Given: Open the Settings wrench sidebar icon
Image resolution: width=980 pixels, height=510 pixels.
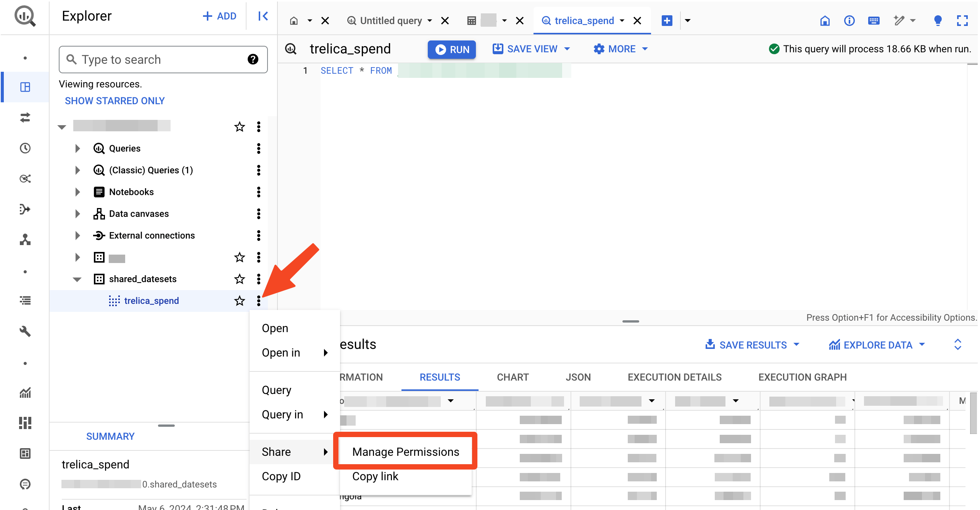Looking at the screenshot, I should (25, 331).
